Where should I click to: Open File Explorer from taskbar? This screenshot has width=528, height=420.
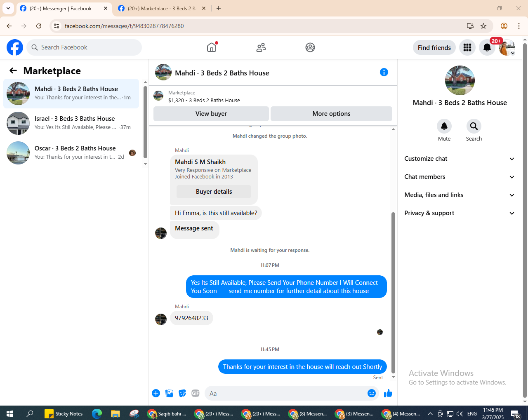pos(115,413)
